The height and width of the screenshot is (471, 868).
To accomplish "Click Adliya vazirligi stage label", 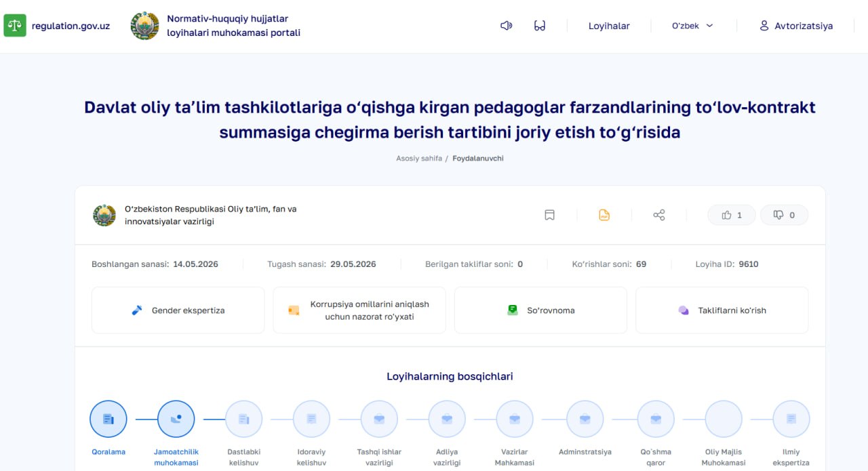I will click(447, 457).
